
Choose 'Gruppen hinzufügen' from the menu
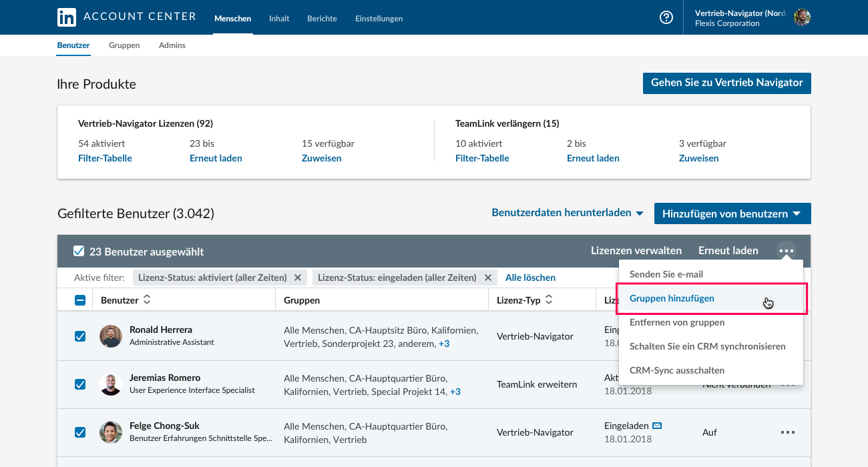tap(711, 298)
